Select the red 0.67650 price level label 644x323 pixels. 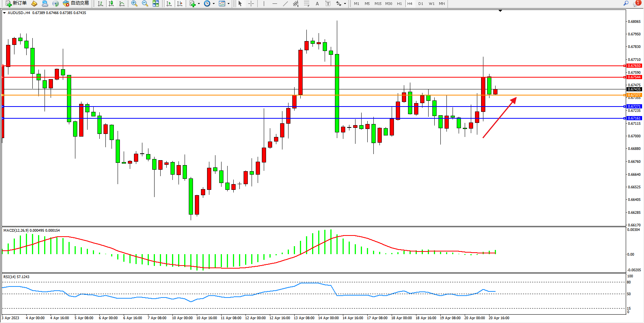click(634, 66)
